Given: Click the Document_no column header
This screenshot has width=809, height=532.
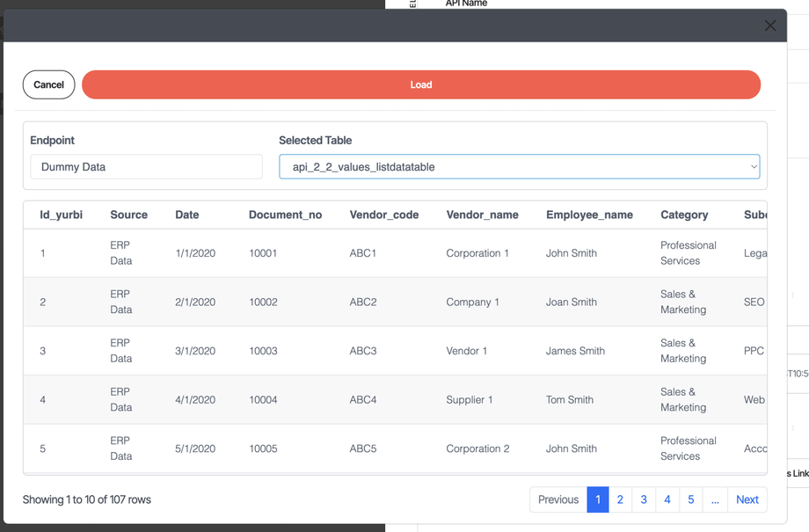Looking at the screenshot, I should tap(285, 215).
